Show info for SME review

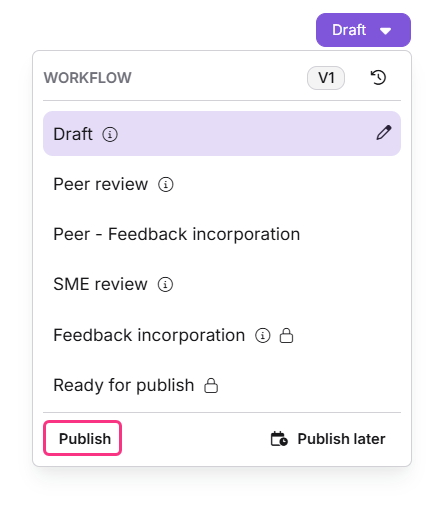tap(165, 285)
